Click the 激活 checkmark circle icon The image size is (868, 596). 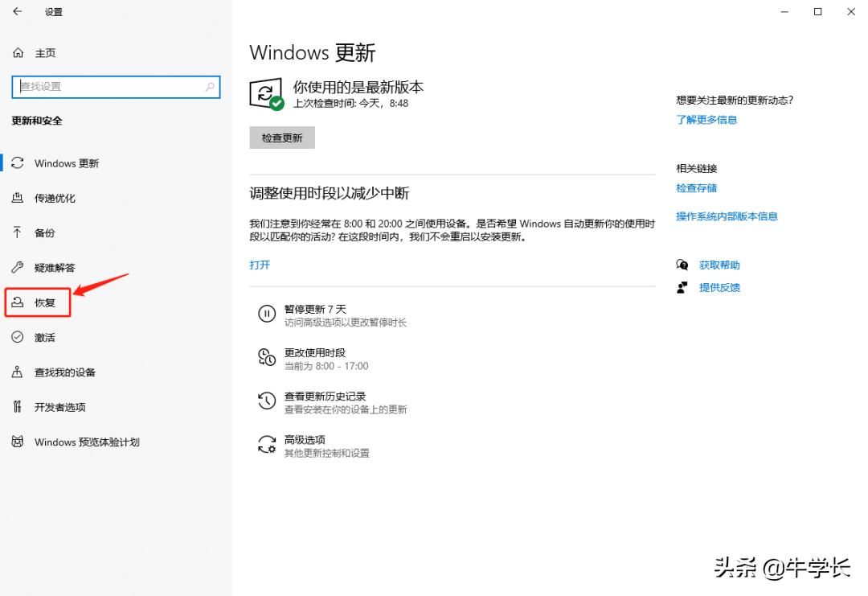pyautogui.click(x=18, y=337)
